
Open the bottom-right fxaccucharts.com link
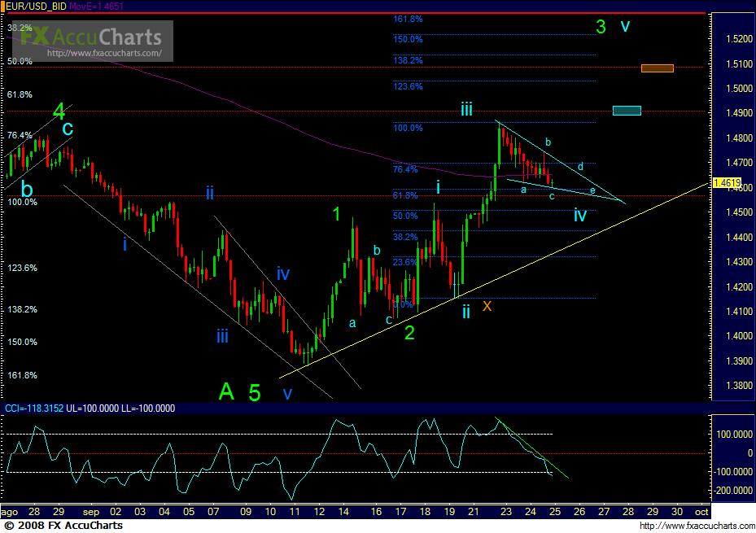coord(694,526)
